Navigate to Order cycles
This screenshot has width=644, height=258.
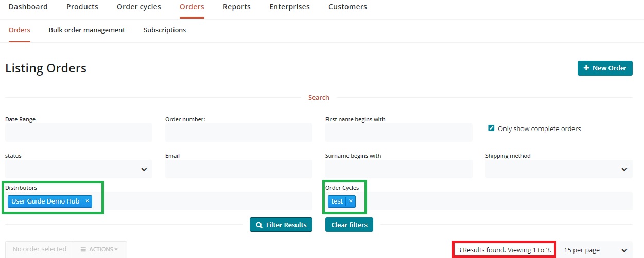click(139, 7)
